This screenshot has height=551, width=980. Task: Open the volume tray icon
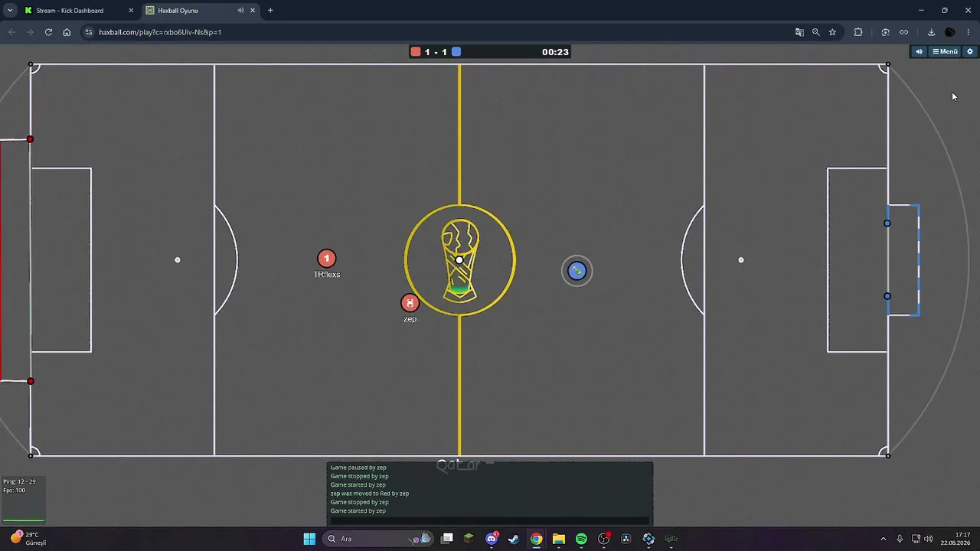coord(928,539)
